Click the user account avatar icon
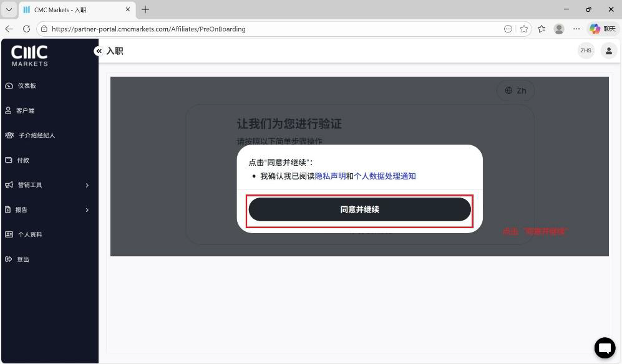622x364 pixels. coord(608,51)
